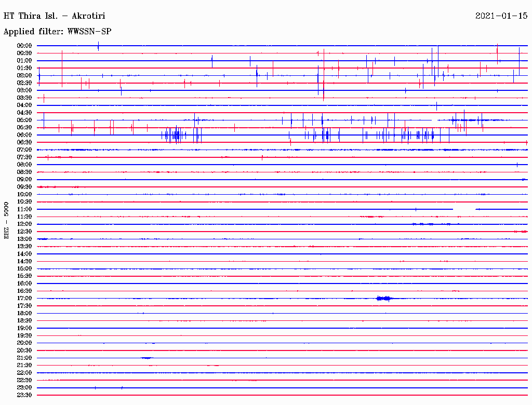Pick the 09:30 time label
This screenshot has height=405, width=532.
pyautogui.click(x=24, y=187)
